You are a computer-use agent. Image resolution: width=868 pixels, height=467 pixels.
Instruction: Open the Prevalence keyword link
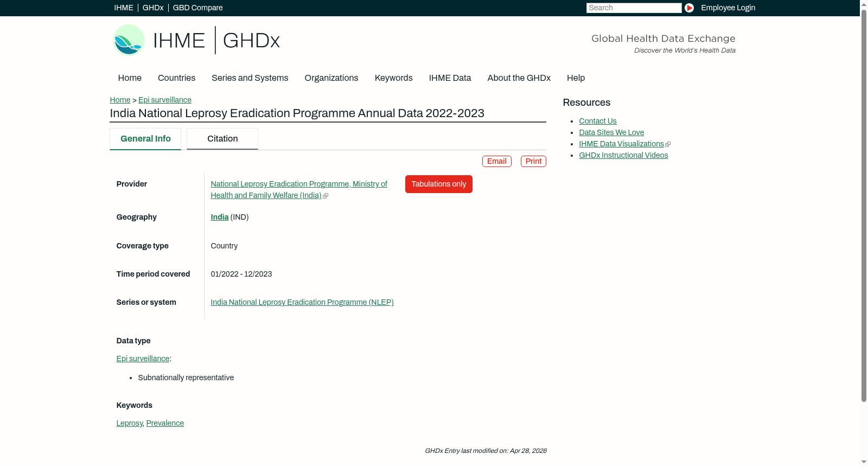(x=165, y=423)
